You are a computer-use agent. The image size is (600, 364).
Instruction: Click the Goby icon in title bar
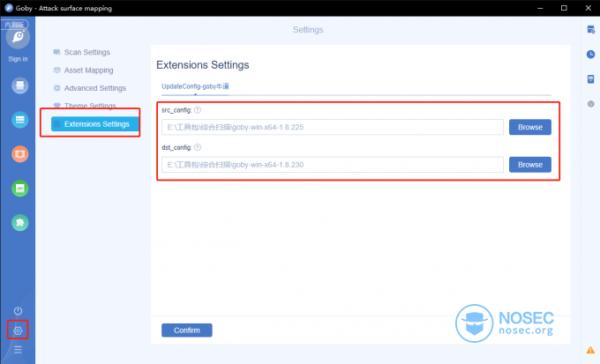tap(9, 8)
